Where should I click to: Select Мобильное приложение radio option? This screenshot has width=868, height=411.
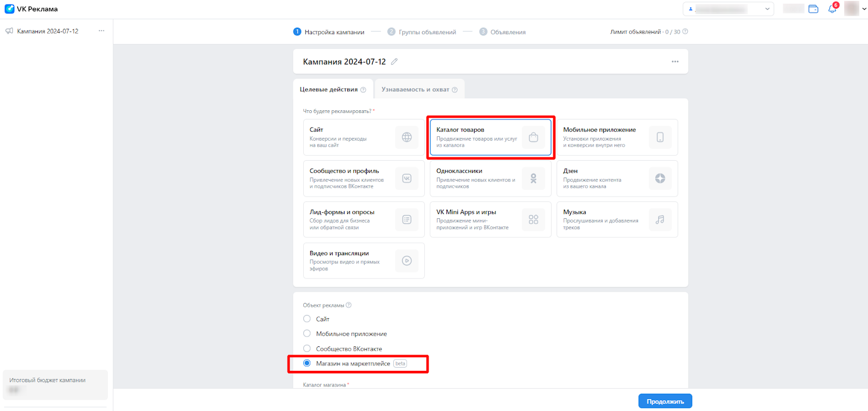[x=307, y=333]
